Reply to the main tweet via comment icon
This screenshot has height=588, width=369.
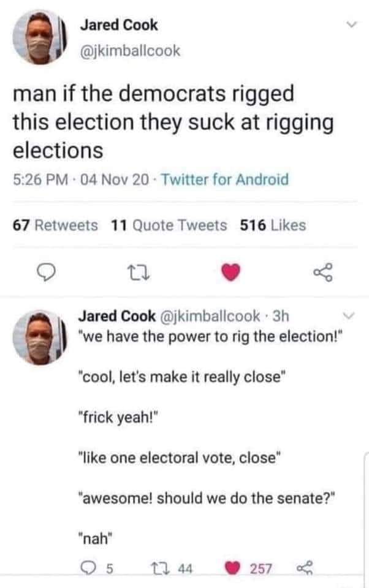47,273
